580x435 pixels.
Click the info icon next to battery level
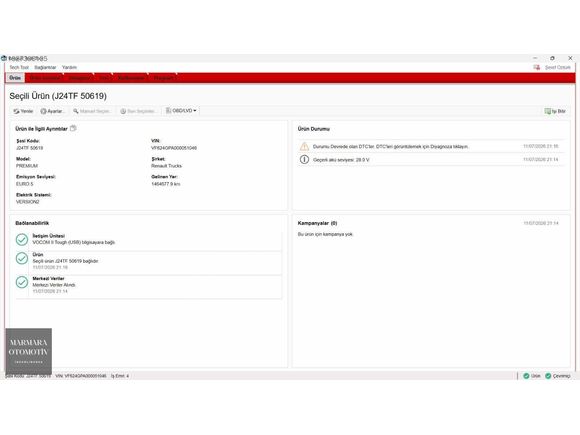(304, 159)
